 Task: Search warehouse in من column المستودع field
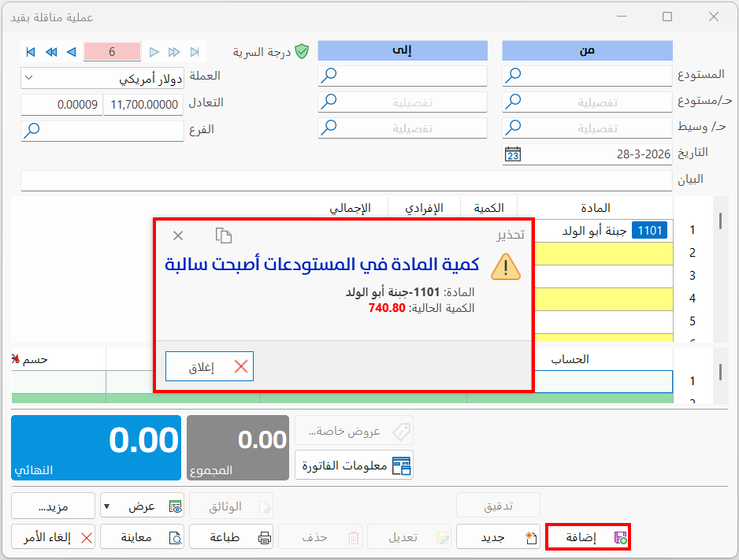(513, 75)
